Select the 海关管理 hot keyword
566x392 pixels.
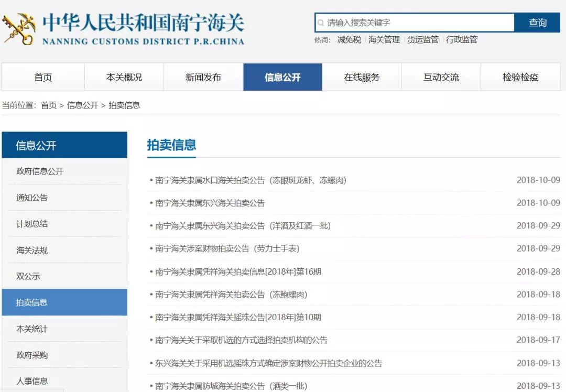[384, 40]
